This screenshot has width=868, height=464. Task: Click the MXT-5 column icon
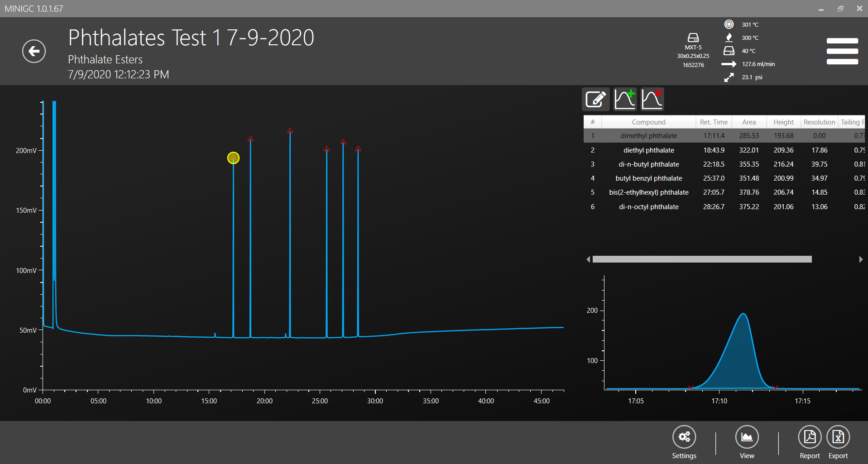[x=693, y=38]
